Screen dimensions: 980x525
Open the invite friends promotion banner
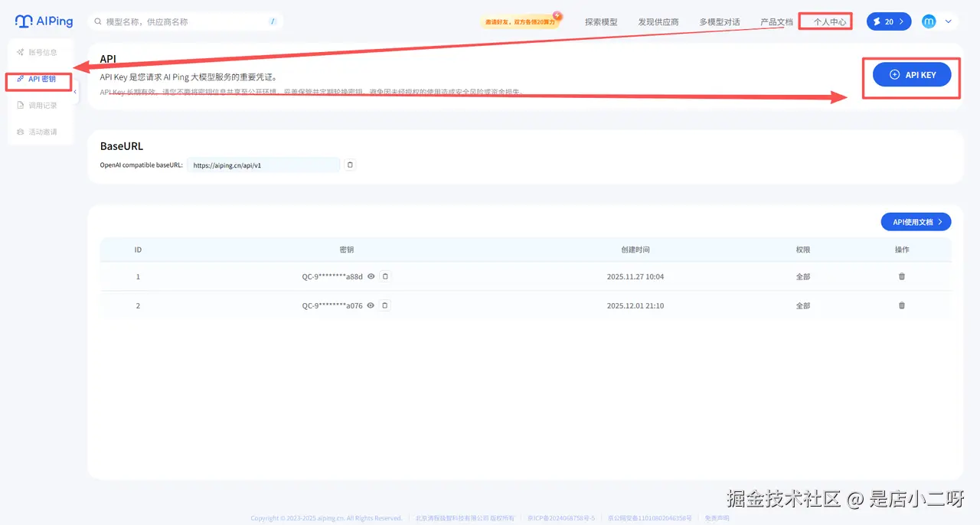click(x=521, y=22)
